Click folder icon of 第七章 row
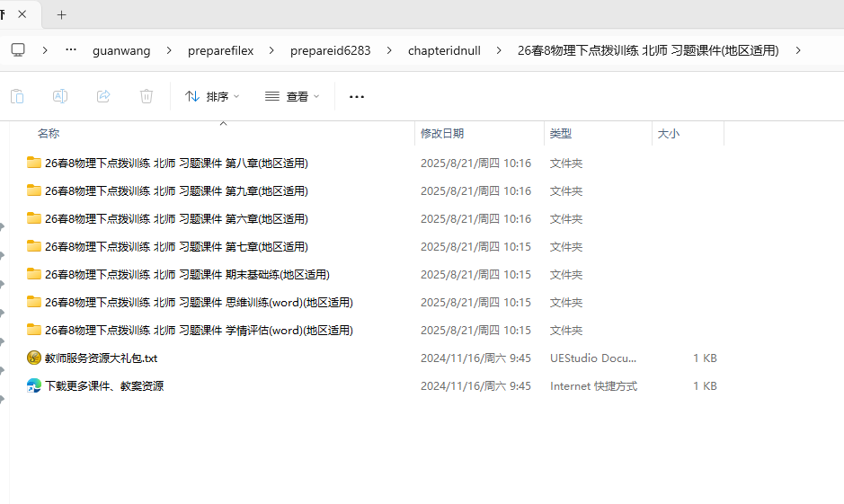Viewport: 844px width, 504px height. [34, 246]
